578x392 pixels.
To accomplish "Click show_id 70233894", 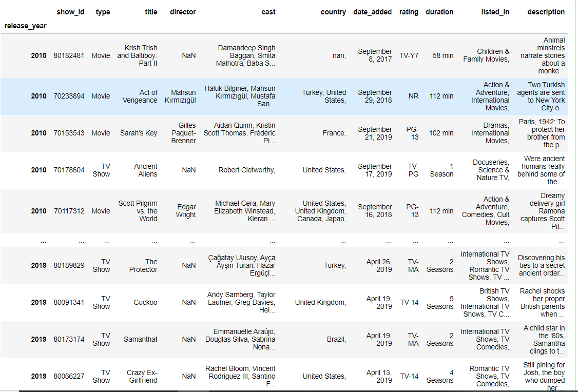I will [69, 96].
